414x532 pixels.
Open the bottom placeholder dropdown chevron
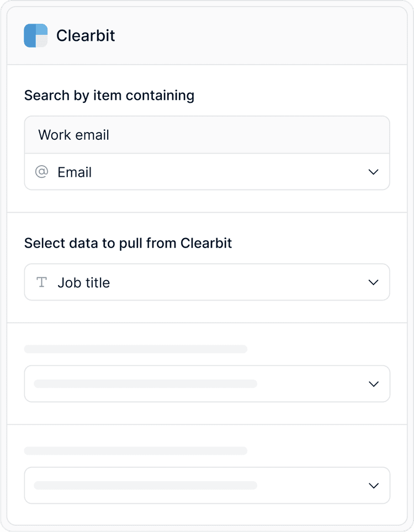pyautogui.click(x=373, y=486)
